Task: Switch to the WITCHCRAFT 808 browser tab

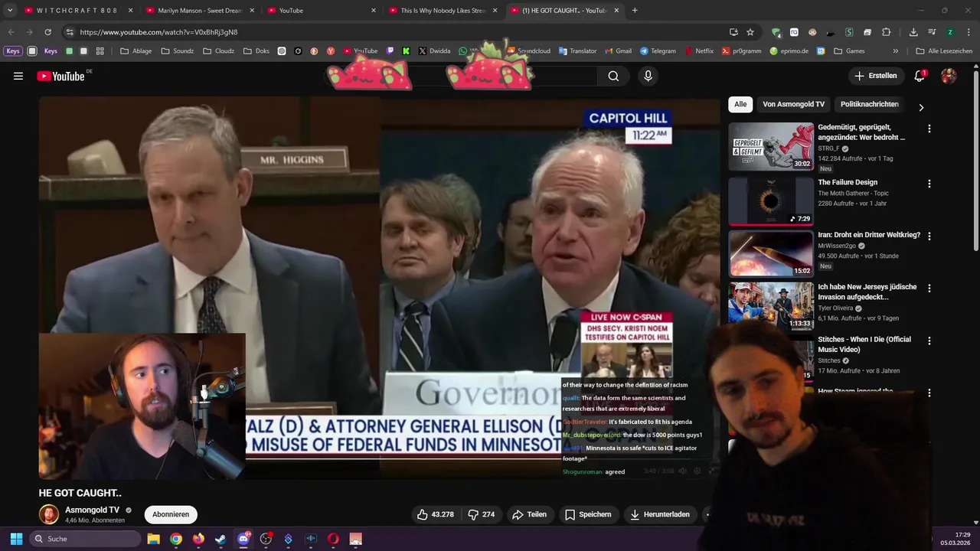Action: tap(77, 11)
